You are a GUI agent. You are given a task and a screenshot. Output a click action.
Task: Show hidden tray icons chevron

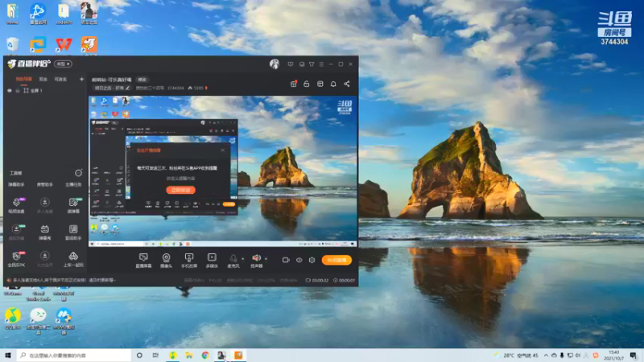tap(546, 356)
